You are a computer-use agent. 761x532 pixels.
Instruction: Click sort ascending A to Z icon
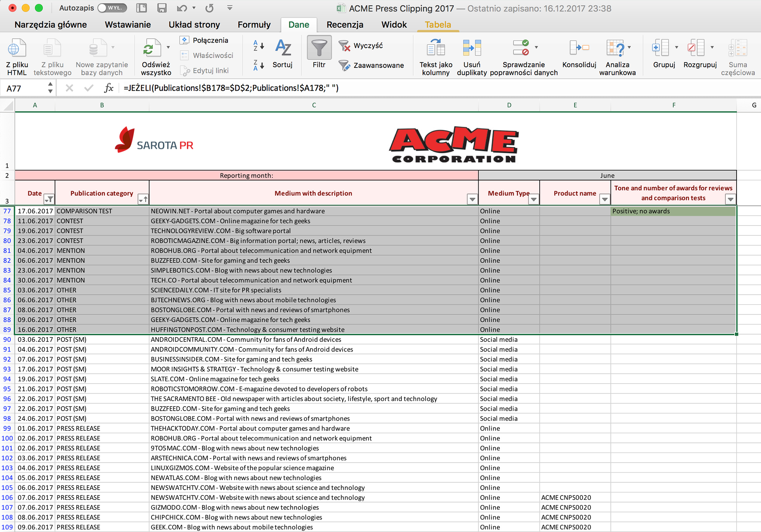258,46
